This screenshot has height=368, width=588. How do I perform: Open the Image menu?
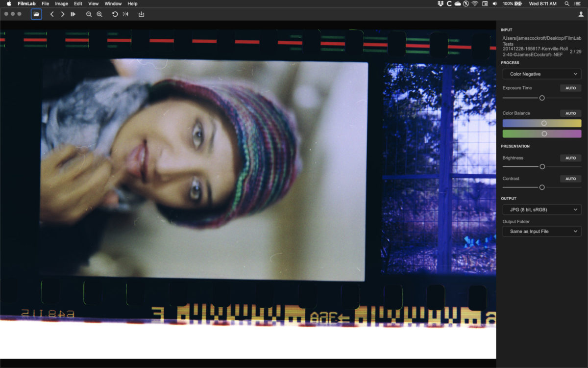point(61,3)
